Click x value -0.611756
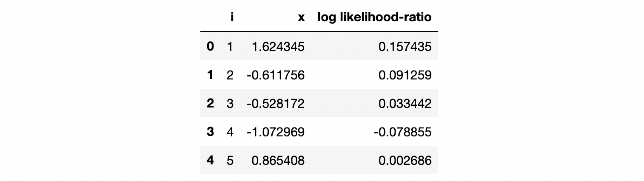 coord(276,75)
